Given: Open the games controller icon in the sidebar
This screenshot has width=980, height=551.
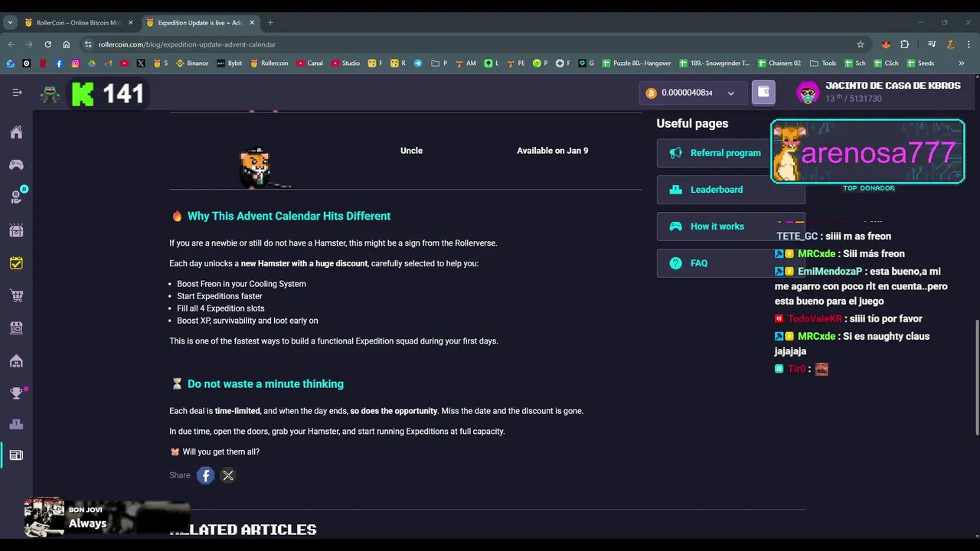Looking at the screenshot, I should (x=16, y=165).
